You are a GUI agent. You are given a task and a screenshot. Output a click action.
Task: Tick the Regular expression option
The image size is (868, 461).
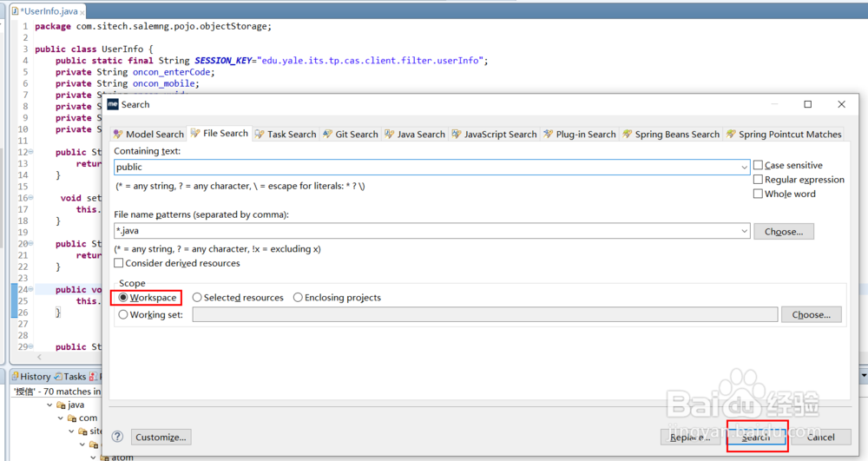pos(759,180)
